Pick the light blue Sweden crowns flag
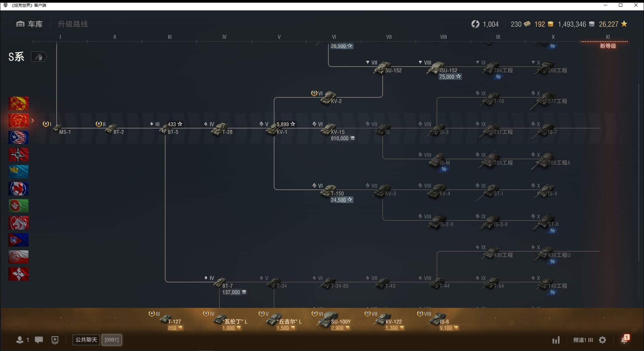 click(x=18, y=172)
